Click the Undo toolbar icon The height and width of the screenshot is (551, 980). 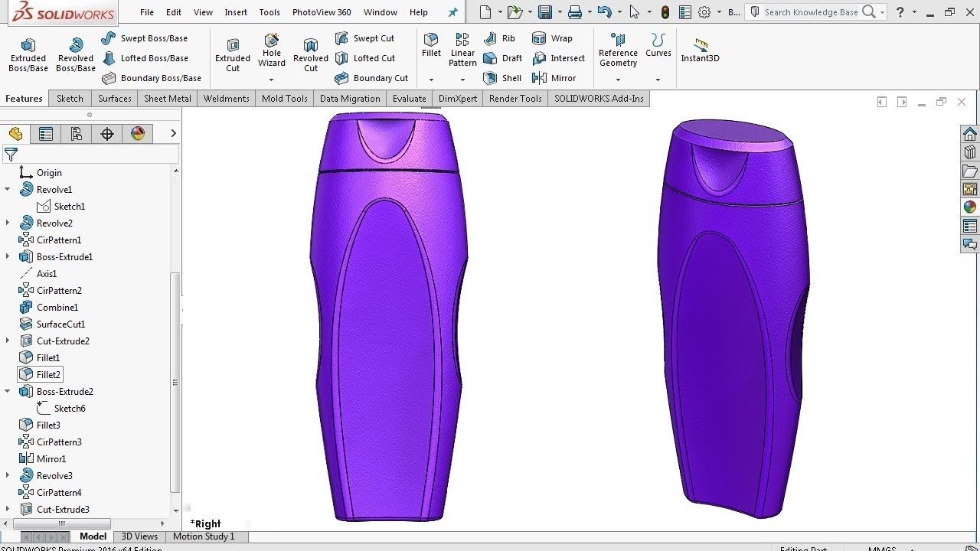click(604, 12)
